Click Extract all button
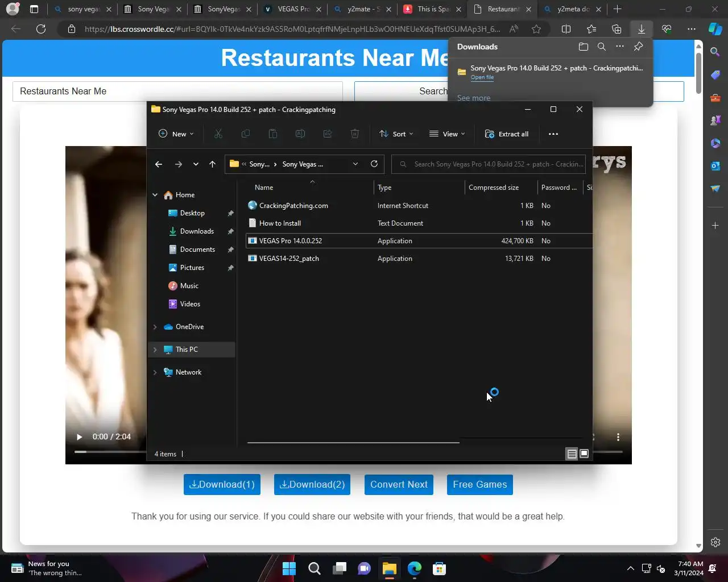 [507, 134]
